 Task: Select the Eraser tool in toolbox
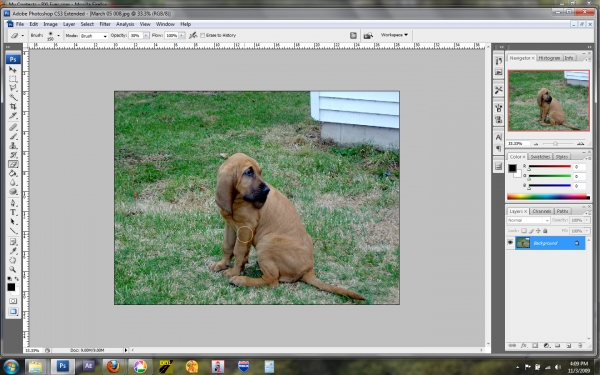13,164
